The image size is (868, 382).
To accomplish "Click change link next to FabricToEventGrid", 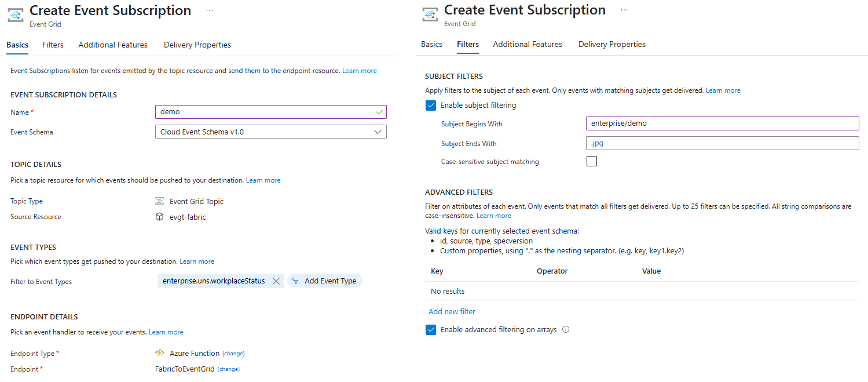I will click(228, 369).
